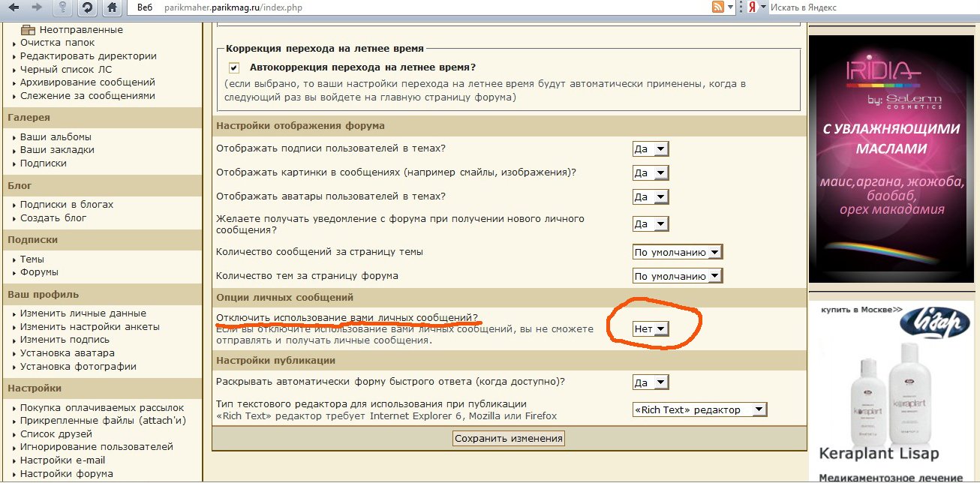Viewport: 980px width, 483px height.
Task: Click the Yandex search engine icon
Action: 751,7
